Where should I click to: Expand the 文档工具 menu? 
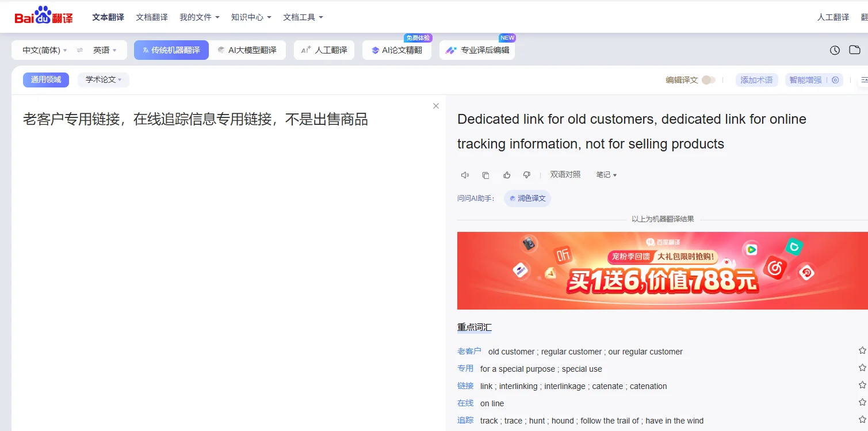point(303,17)
